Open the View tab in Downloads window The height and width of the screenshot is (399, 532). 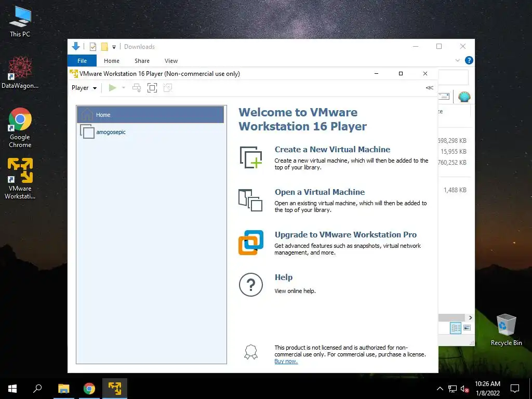click(171, 61)
